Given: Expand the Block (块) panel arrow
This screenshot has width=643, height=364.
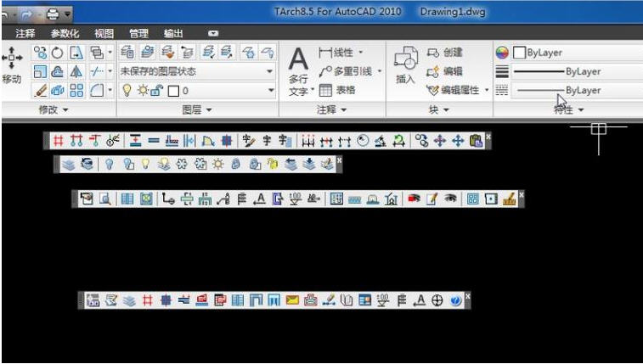Looking at the screenshot, I should pyautogui.click(x=446, y=110).
